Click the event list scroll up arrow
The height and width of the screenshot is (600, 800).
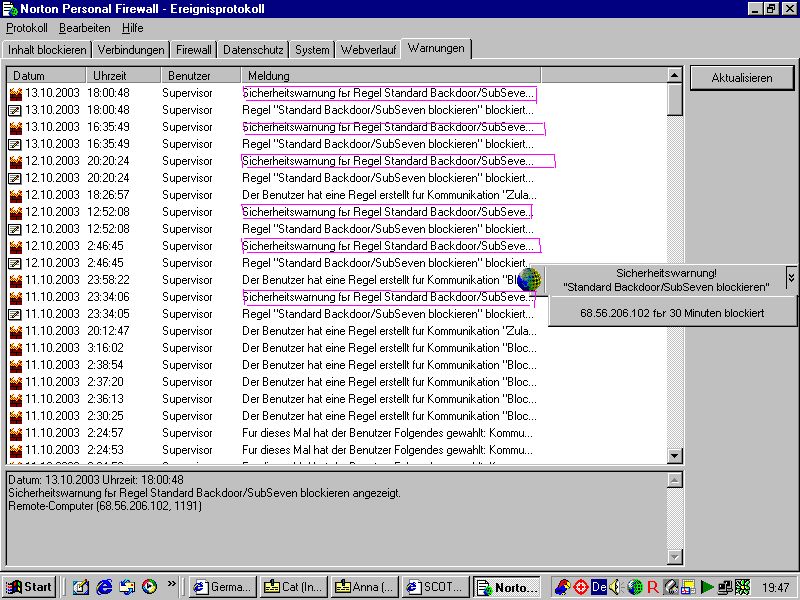[x=674, y=75]
